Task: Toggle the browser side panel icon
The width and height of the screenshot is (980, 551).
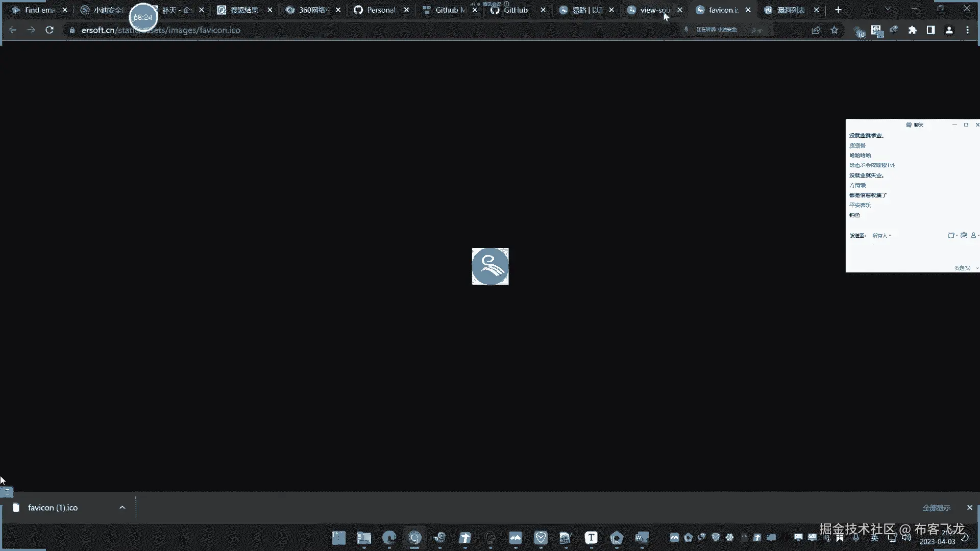Action: (930, 30)
